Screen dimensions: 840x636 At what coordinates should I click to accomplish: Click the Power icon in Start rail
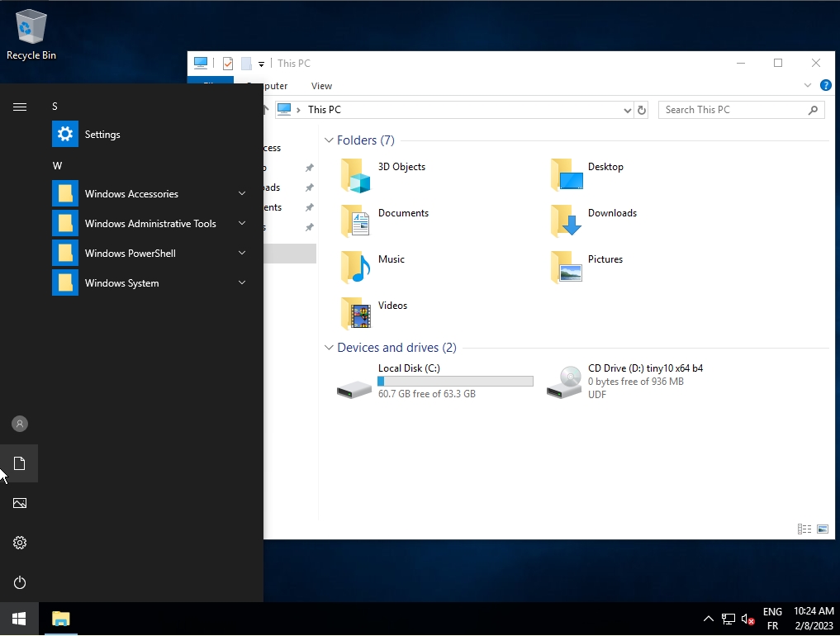[20, 582]
